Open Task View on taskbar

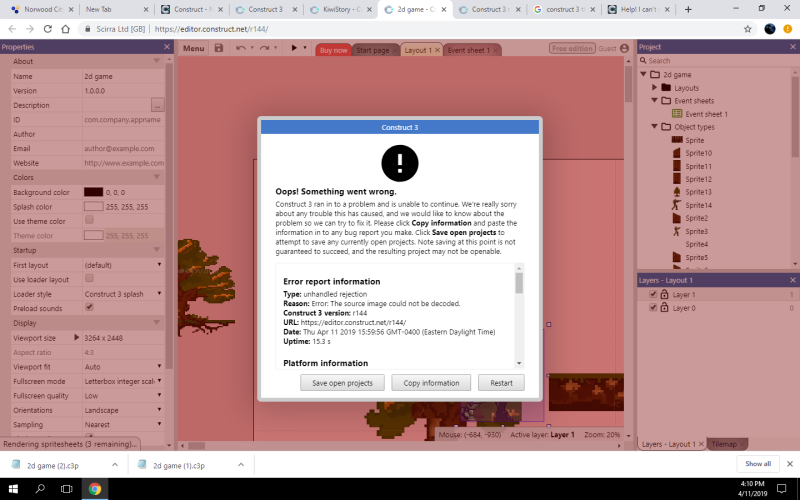pos(66,489)
